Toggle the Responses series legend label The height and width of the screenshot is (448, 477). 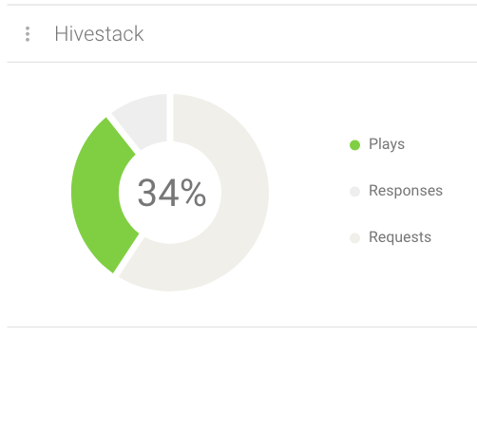[x=406, y=191]
